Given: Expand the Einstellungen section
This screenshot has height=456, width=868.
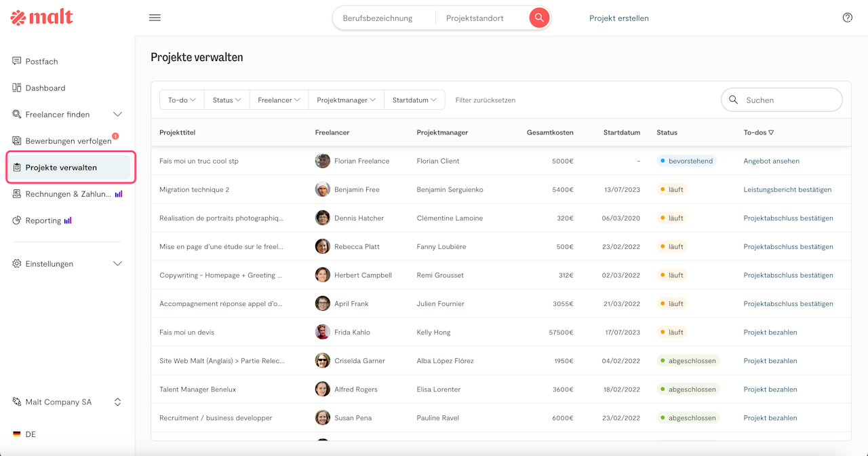Looking at the screenshot, I should pos(117,263).
